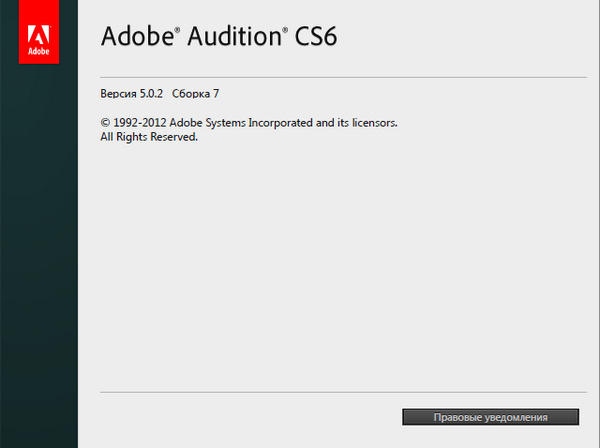Click the "Версия" label
Image resolution: width=600 pixels, height=448 pixels.
(x=121, y=93)
